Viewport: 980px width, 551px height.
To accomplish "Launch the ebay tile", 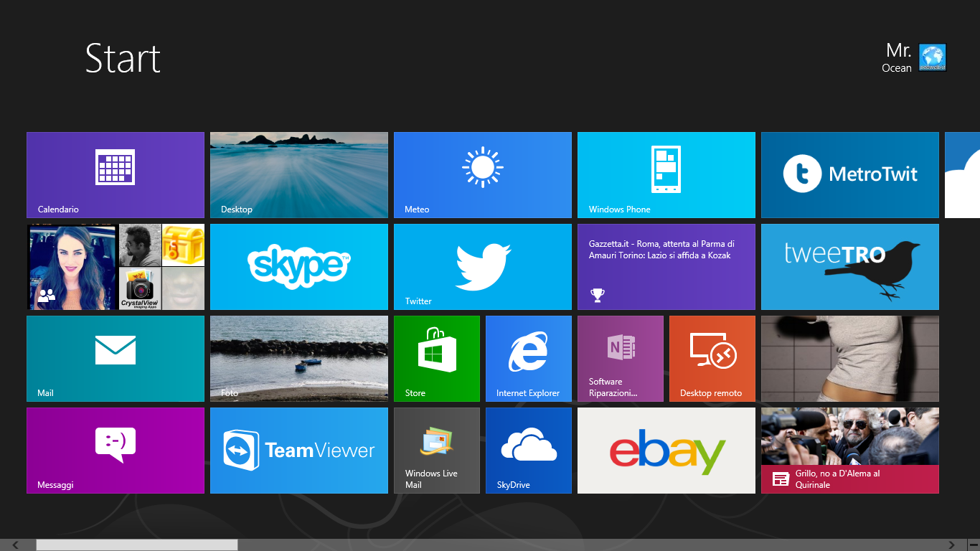I will [666, 451].
